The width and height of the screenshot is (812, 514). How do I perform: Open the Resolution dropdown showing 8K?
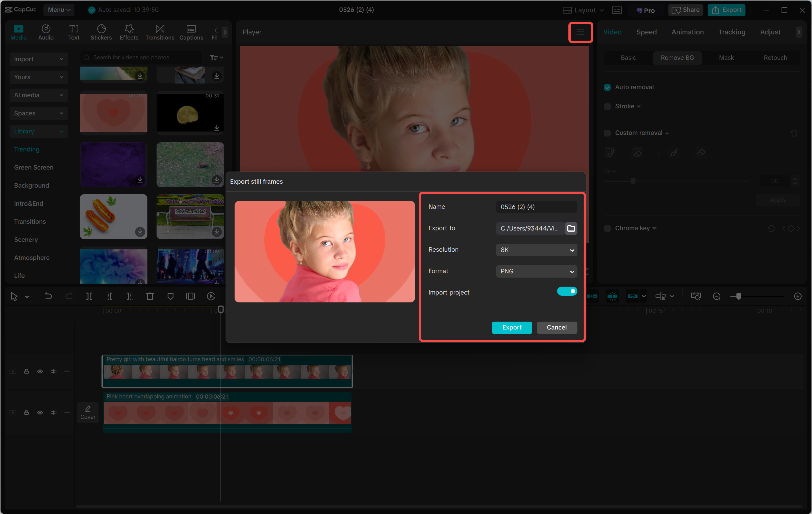536,250
